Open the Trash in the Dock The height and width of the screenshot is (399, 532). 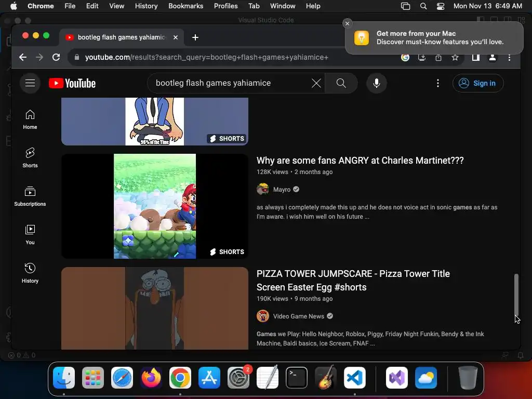pos(468,378)
